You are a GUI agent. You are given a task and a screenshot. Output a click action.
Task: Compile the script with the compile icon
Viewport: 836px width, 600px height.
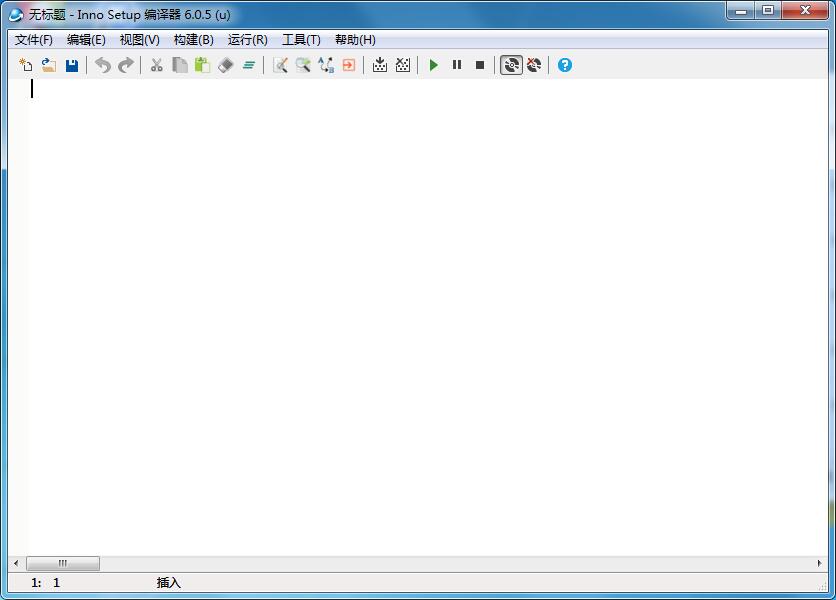[x=380, y=65]
